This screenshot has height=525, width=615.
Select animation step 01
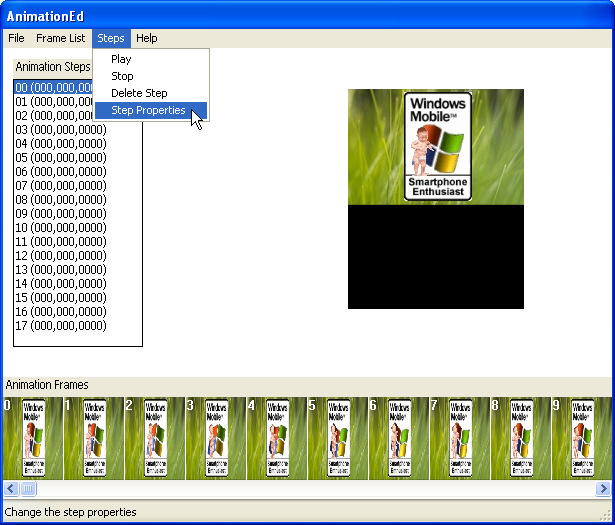click(x=54, y=102)
